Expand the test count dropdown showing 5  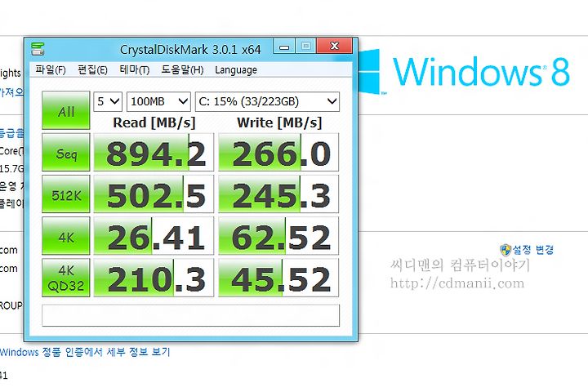click(x=108, y=101)
